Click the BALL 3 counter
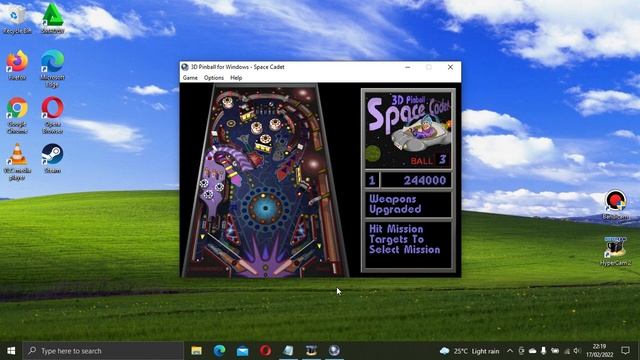The image size is (640, 360). click(429, 160)
